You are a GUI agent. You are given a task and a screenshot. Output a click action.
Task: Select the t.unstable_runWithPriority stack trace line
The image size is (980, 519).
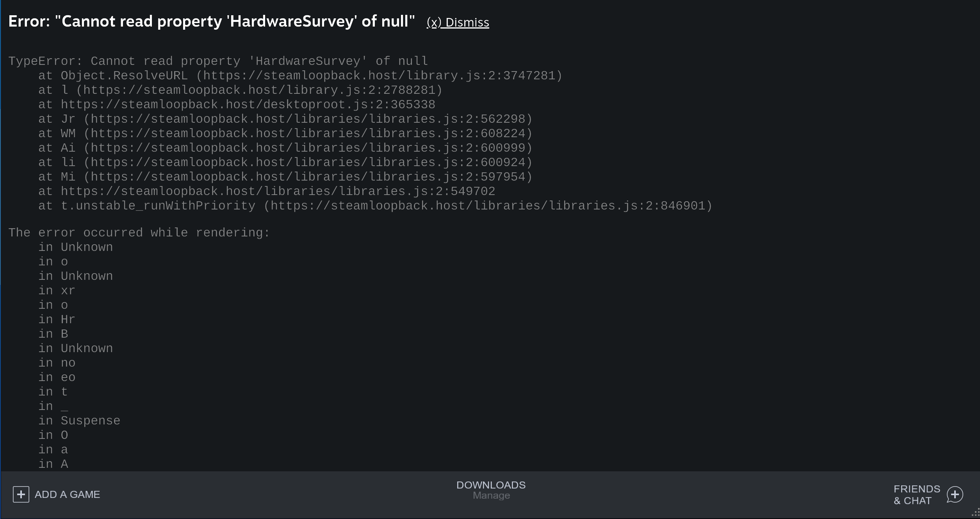pos(375,206)
